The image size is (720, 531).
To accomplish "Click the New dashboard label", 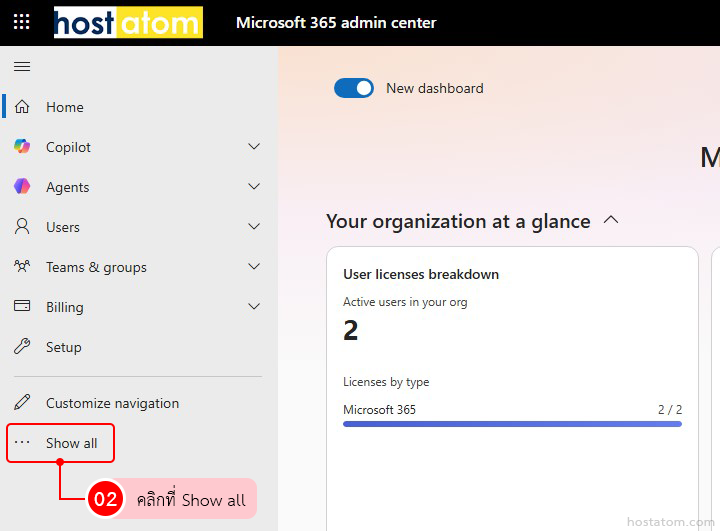I will coord(435,88).
